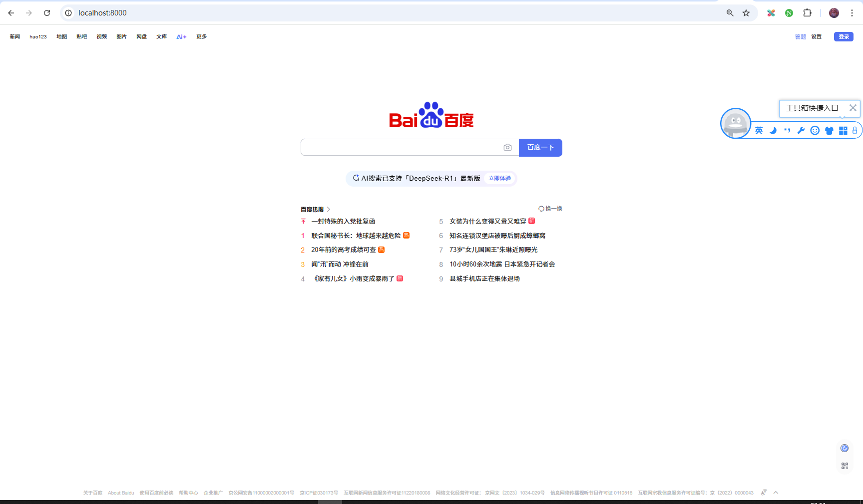863x504 pixels.
Task: Click 企业推广 in the footer
Action: pyautogui.click(x=213, y=493)
